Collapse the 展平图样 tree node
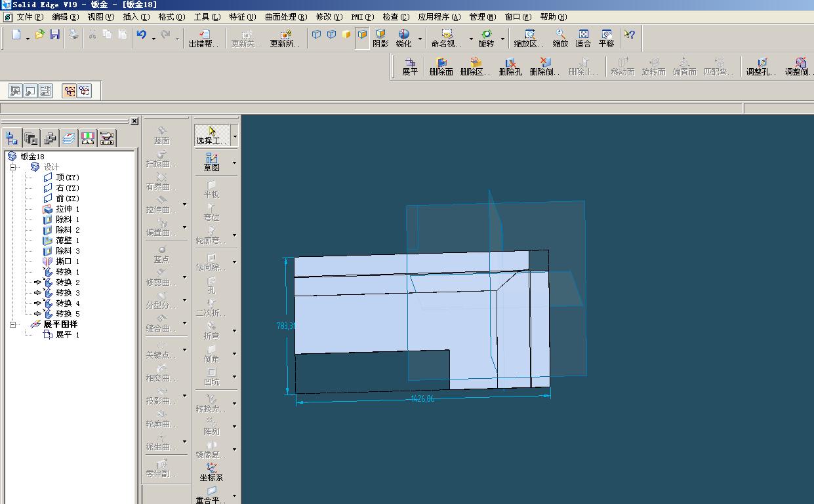 pyautogui.click(x=12, y=324)
